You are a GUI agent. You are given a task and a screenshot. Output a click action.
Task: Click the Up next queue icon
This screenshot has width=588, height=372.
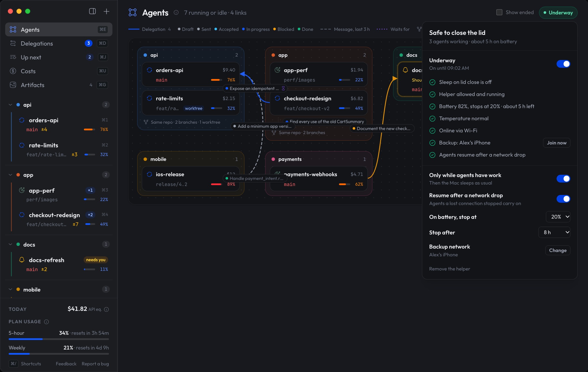click(13, 57)
